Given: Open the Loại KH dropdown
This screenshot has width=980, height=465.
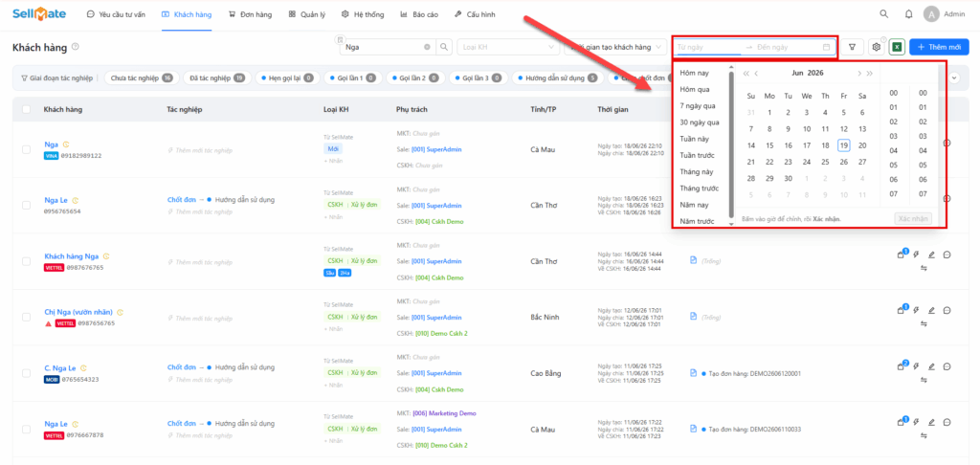Looking at the screenshot, I should (508, 47).
